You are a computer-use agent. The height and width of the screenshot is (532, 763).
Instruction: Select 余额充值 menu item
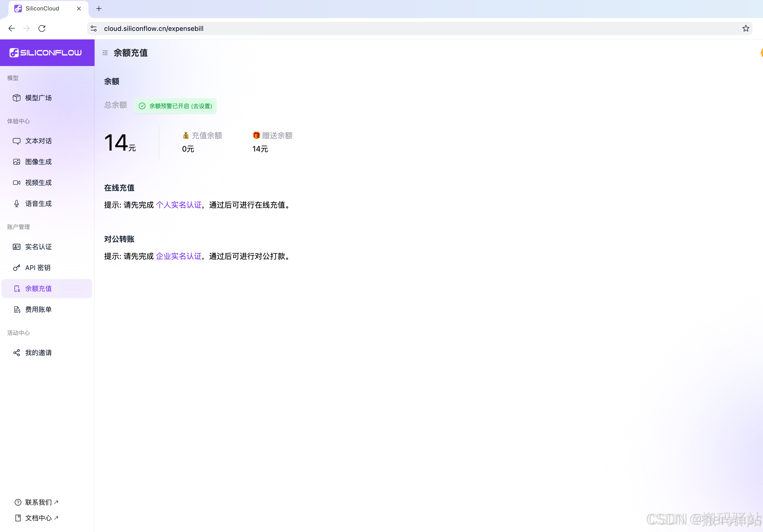coord(38,289)
